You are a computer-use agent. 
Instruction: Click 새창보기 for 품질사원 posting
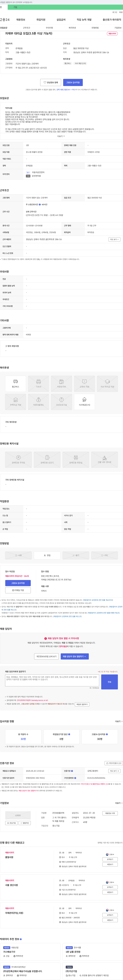pos(110,864)
